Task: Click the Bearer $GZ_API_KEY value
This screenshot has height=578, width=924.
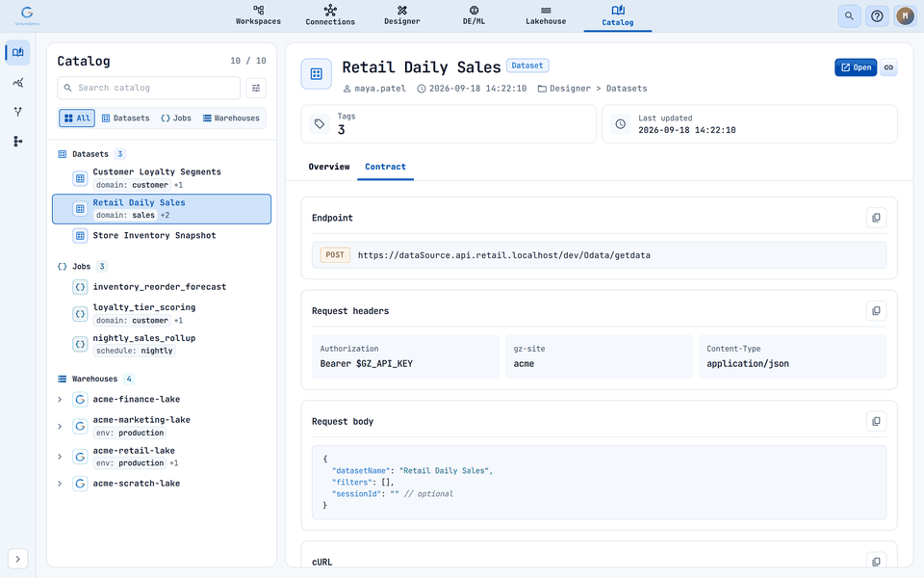Action: [366, 364]
